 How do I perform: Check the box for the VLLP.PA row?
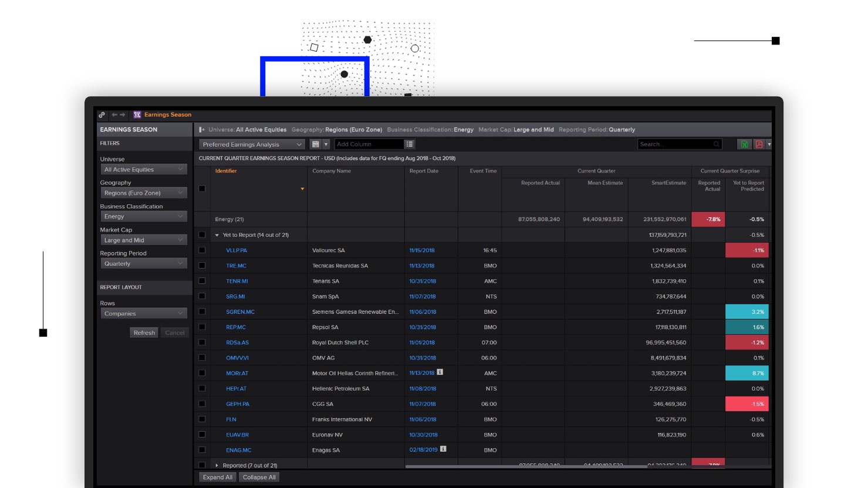pyautogui.click(x=202, y=250)
